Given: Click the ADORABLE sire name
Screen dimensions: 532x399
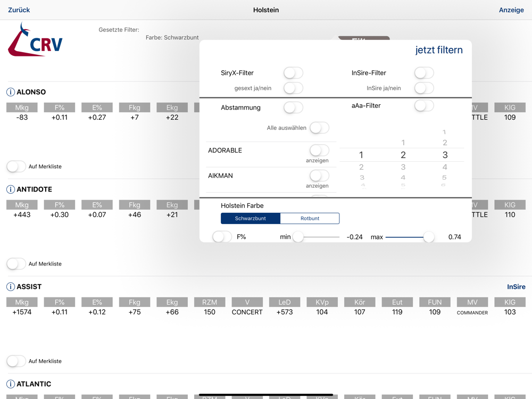Looking at the screenshot, I should pos(225,151).
